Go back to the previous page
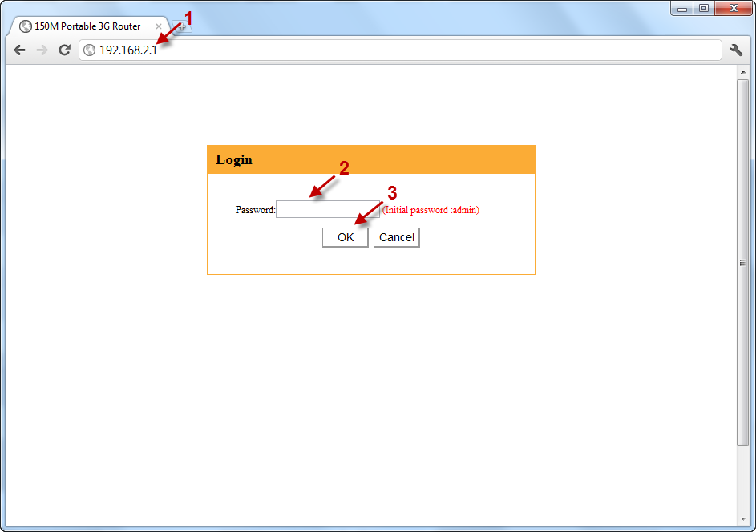 (19, 50)
